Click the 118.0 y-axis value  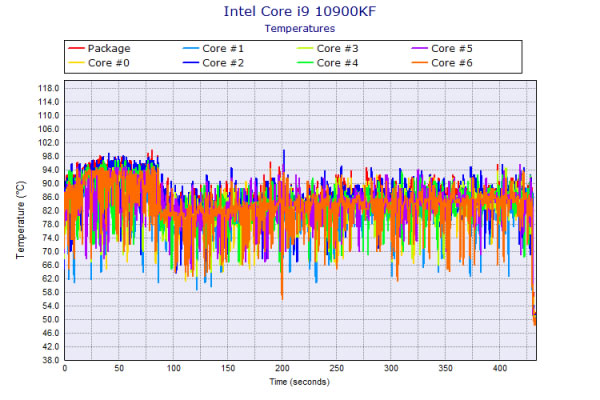pos(49,88)
